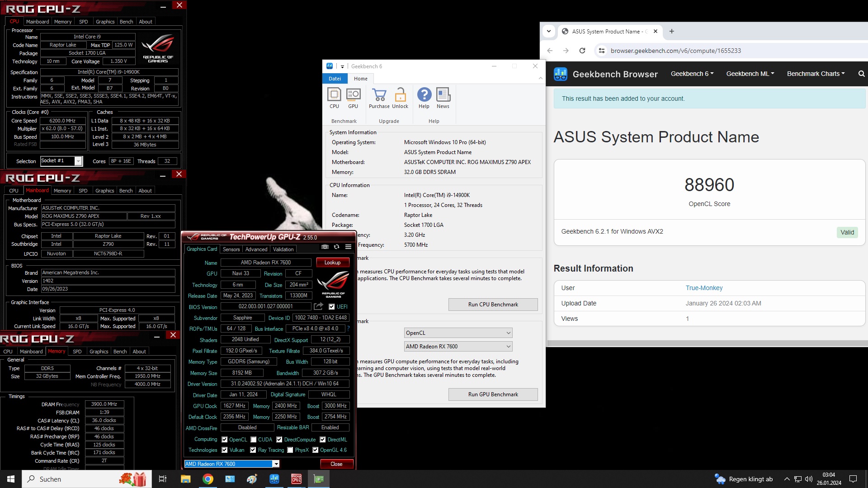Click the Windows taskbar search box

click(87, 479)
